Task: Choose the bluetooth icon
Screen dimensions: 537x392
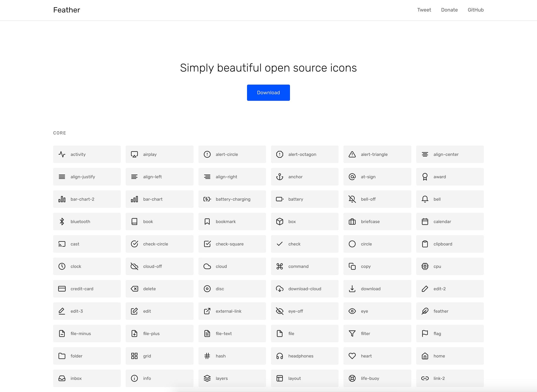Action: [x=62, y=222]
